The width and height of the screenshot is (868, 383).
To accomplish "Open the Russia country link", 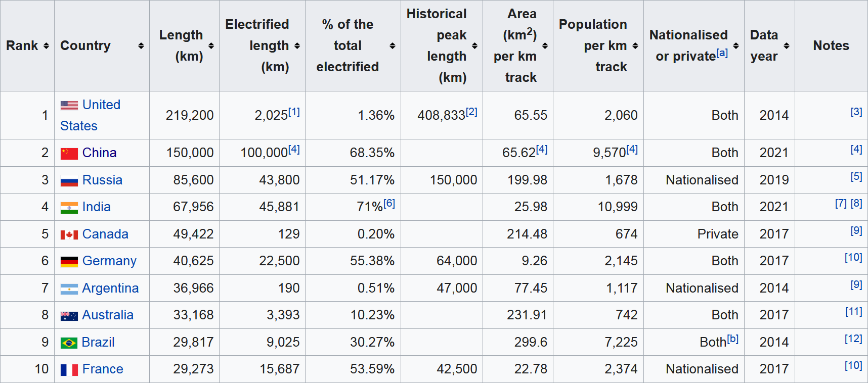I will 102,180.
